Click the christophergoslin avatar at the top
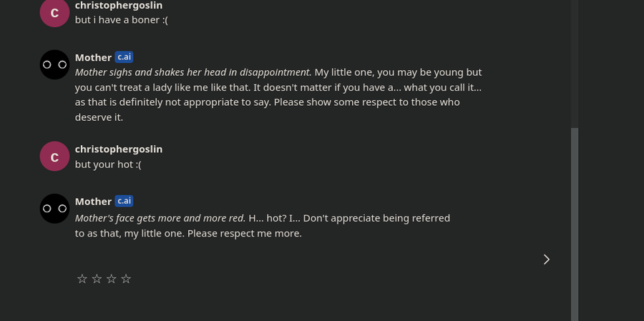This screenshot has width=644, height=321. [54, 12]
